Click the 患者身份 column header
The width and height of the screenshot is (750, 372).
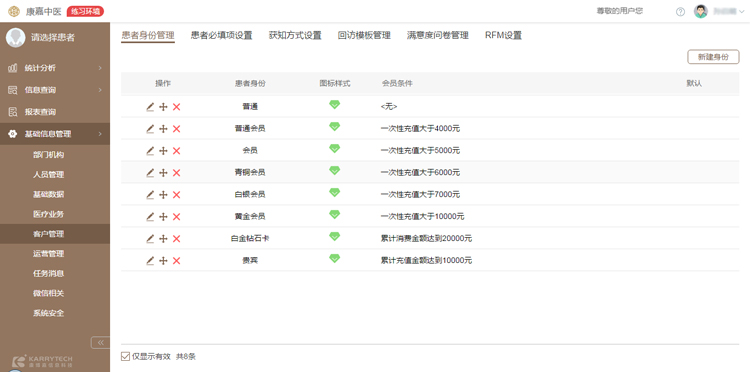click(x=250, y=83)
